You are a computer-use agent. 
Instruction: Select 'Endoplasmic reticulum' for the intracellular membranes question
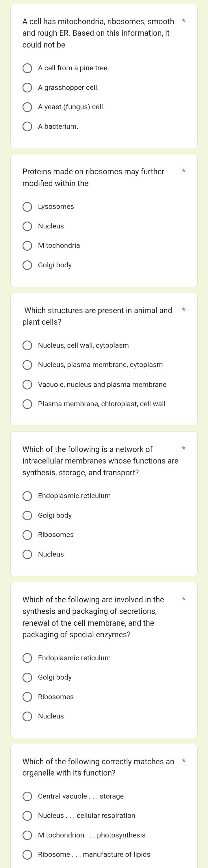coord(27,496)
